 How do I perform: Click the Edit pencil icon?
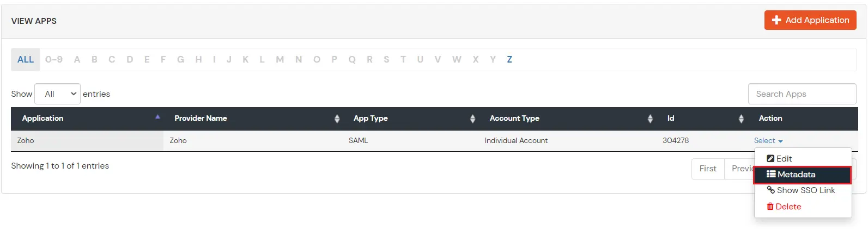(770, 158)
